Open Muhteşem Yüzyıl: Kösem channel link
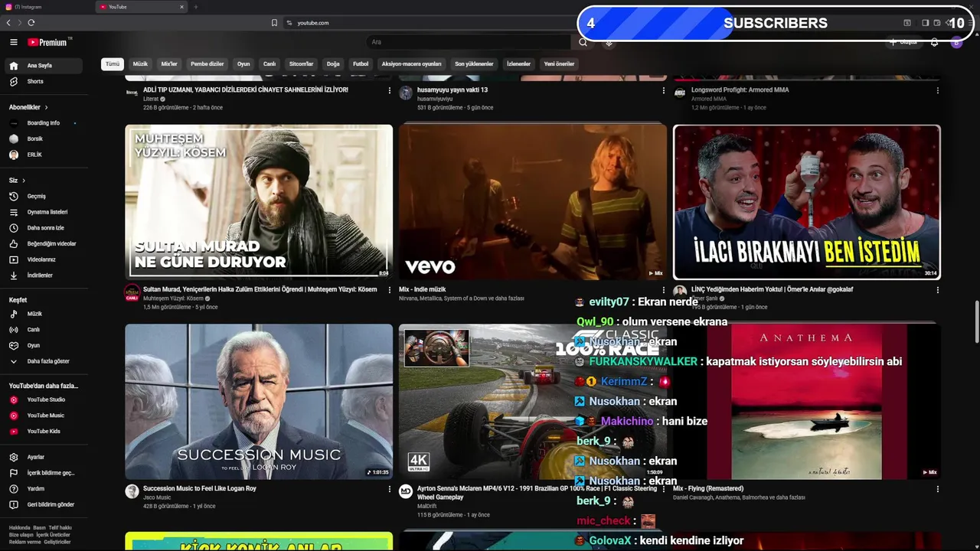Image resolution: width=980 pixels, height=551 pixels. click(173, 298)
